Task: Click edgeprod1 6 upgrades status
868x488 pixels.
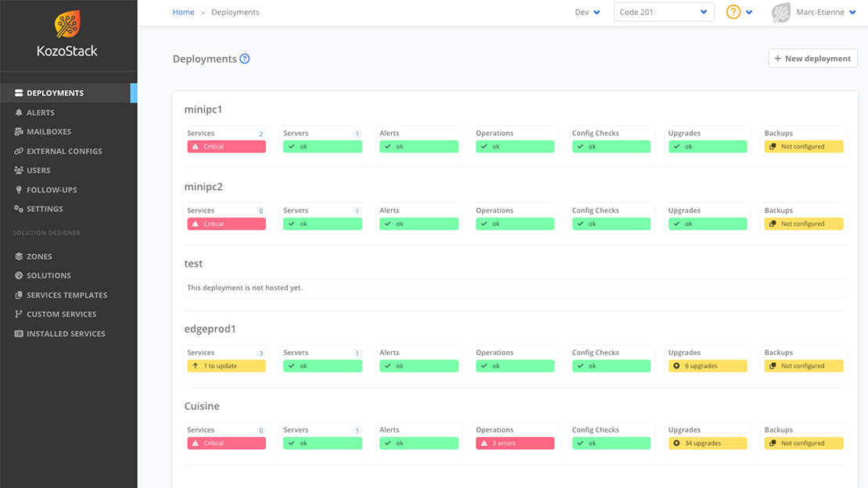Action: point(708,366)
